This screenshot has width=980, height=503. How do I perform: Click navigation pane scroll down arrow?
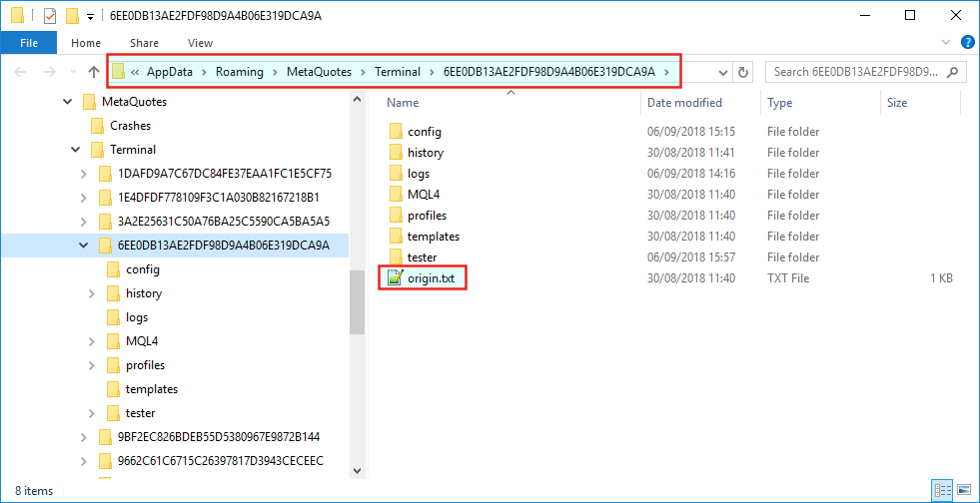[x=357, y=470]
